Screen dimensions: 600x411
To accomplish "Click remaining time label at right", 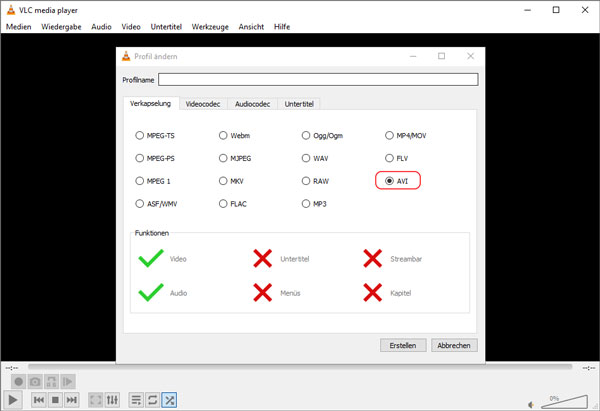I will point(589,368).
